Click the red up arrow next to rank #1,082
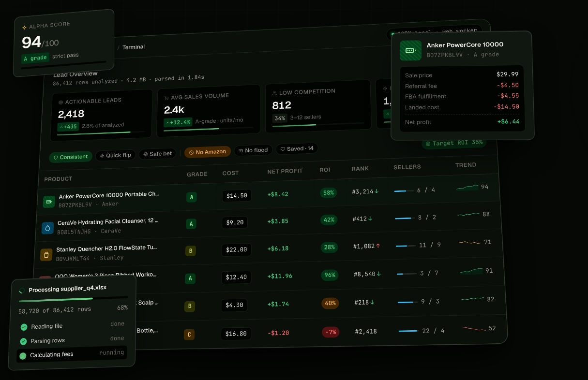This screenshot has height=380, width=588. (378, 246)
